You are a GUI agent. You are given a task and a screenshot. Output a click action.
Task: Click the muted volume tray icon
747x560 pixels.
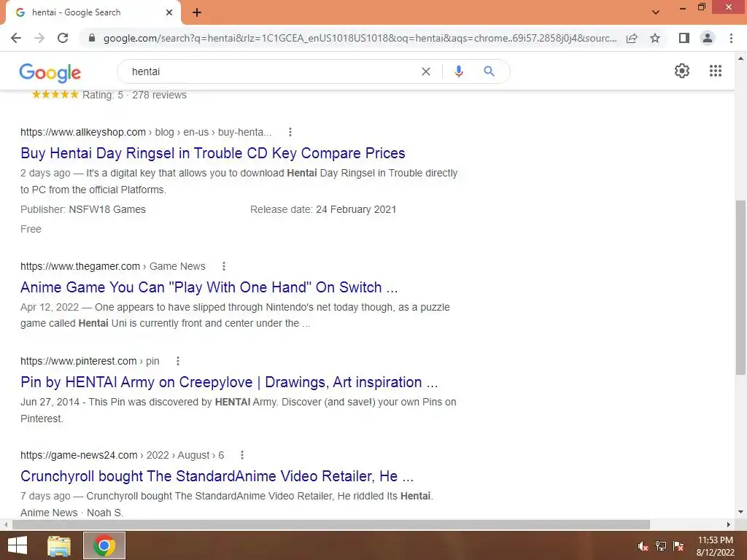[x=643, y=546]
